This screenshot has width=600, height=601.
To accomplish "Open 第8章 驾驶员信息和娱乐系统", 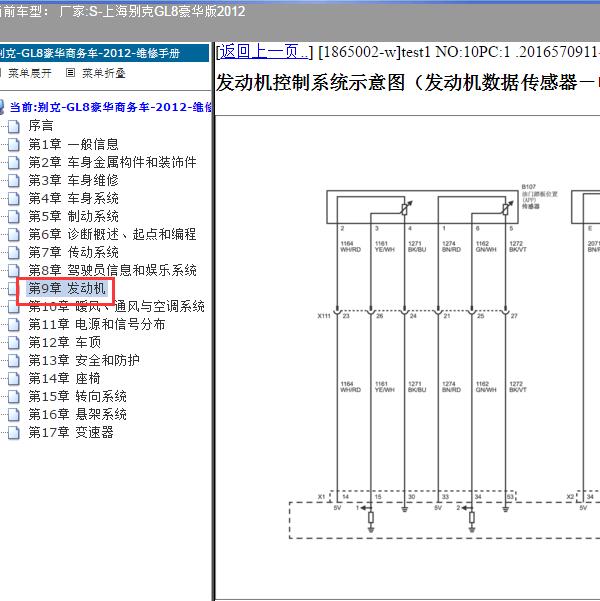I will click(112, 270).
